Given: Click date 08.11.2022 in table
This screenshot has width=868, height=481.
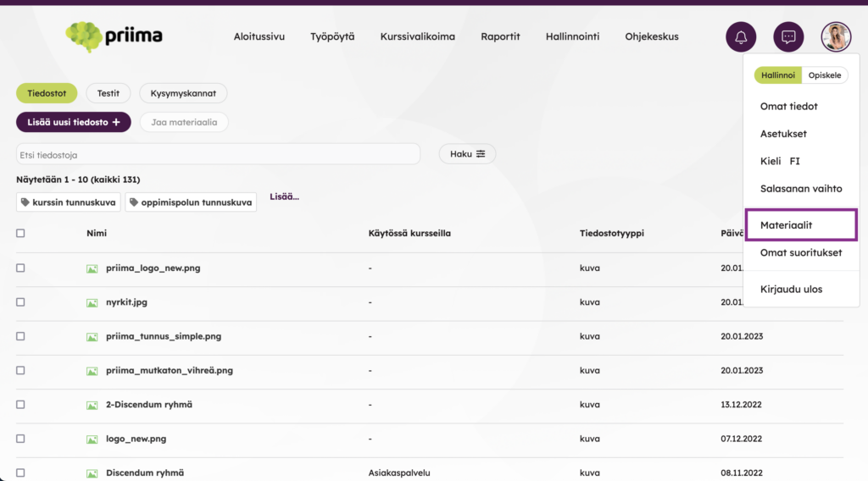Looking at the screenshot, I should click(x=741, y=473).
